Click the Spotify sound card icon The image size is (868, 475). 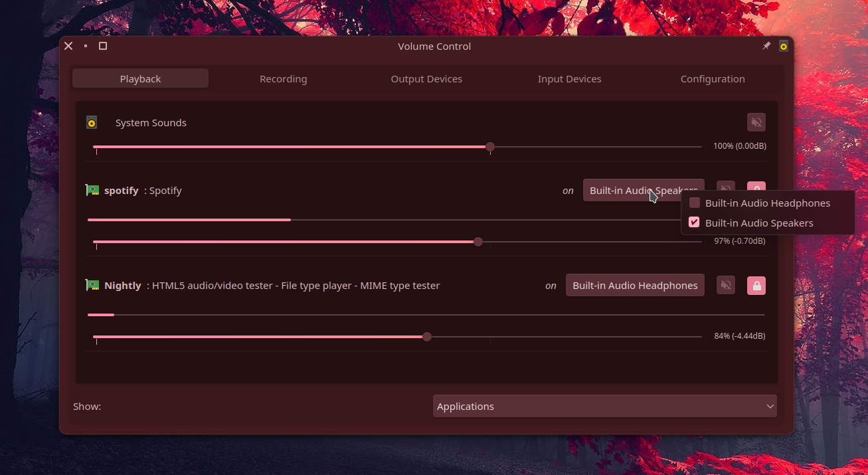pyautogui.click(x=92, y=191)
